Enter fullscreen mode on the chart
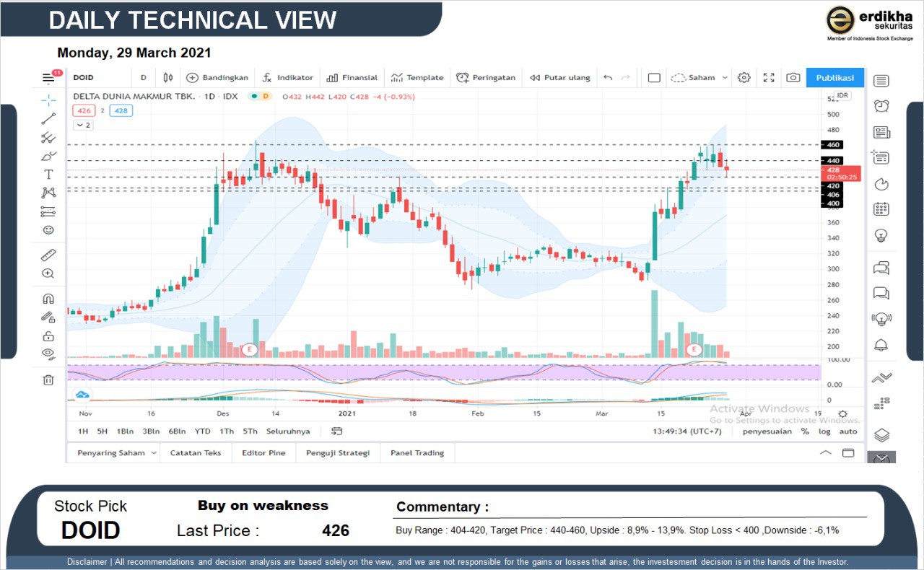 (769, 78)
